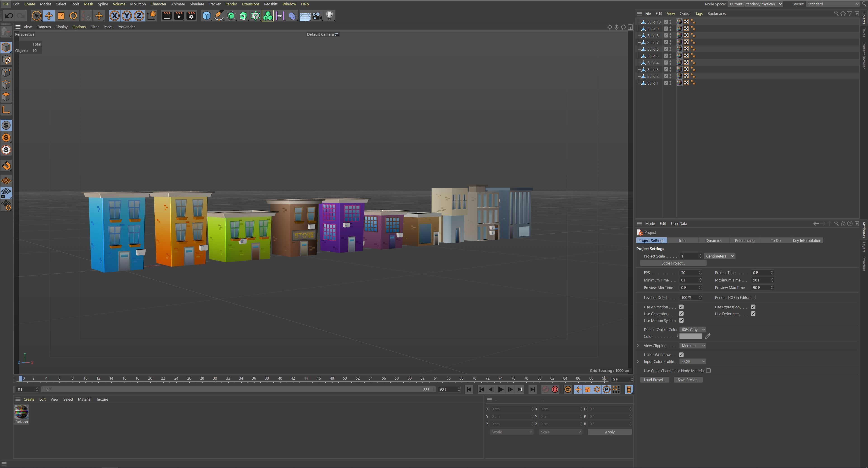Open the MoGraph menu
This screenshot has height=468, width=868.
click(x=138, y=4)
